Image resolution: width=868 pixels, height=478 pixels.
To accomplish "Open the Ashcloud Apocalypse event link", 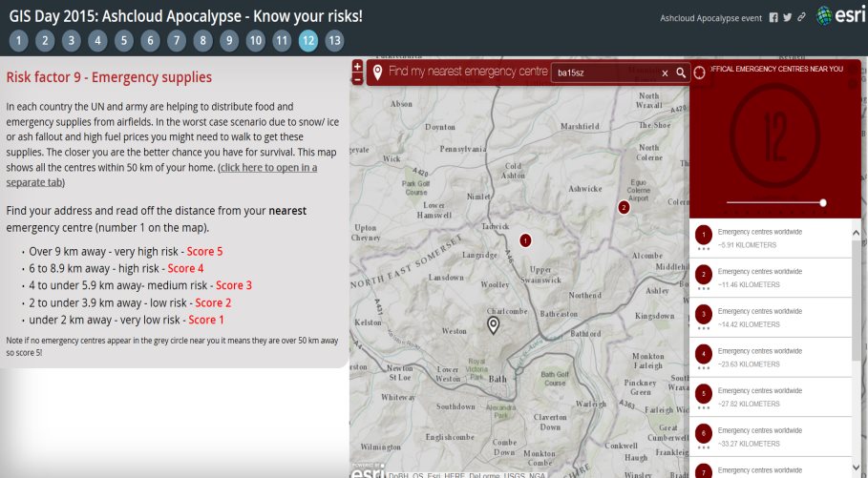I will [709, 17].
